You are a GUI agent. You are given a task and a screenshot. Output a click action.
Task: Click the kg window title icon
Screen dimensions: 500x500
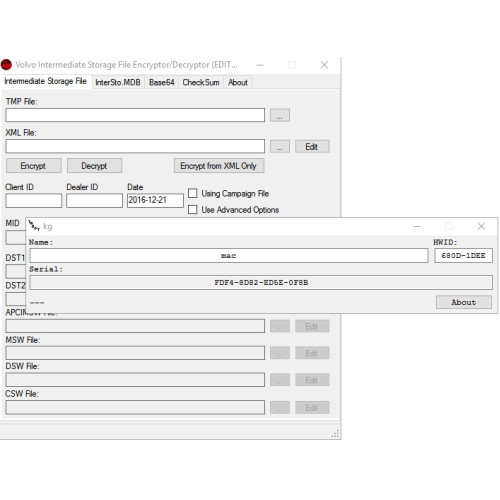click(34, 226)
